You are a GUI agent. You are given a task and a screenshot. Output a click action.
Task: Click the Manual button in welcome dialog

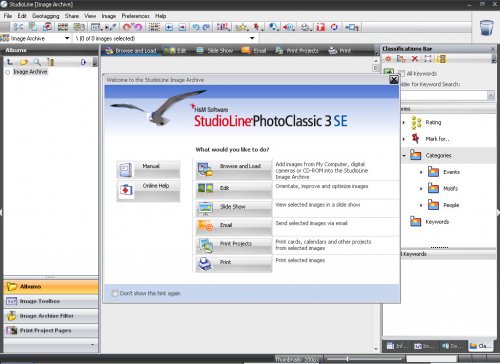click(148, 169)
